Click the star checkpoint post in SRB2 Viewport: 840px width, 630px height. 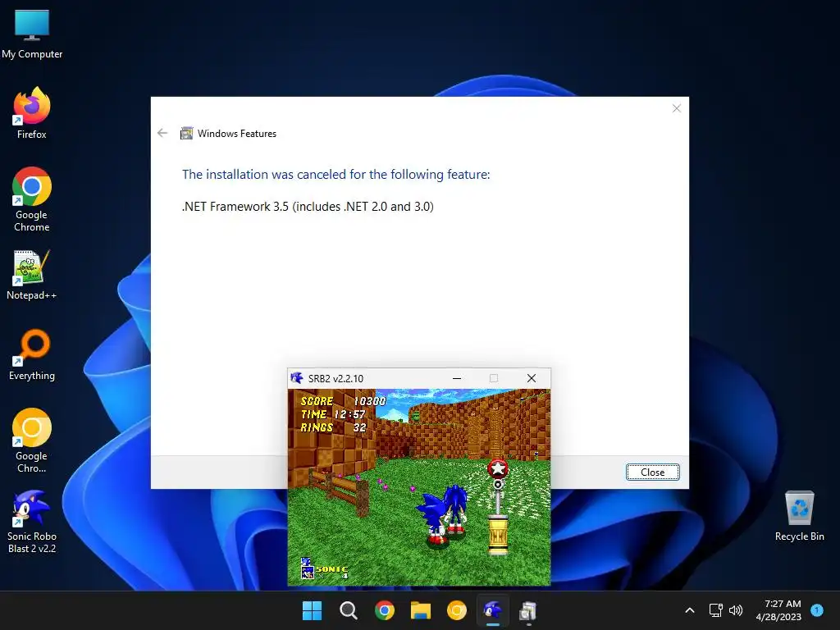pyautogui.click(x=498, y=506)
